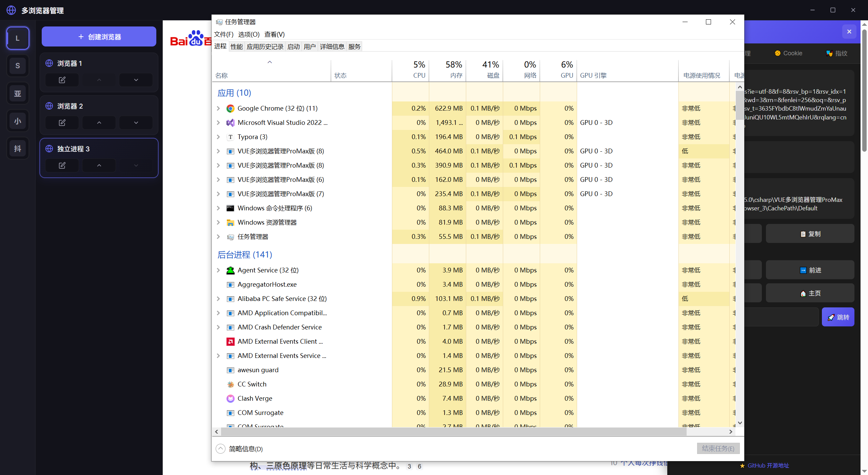Open the 查看(V) menu in Task Manager
The width and height of the screenshot is (868, 475).
pyautogui.click(x=274, y=34)
